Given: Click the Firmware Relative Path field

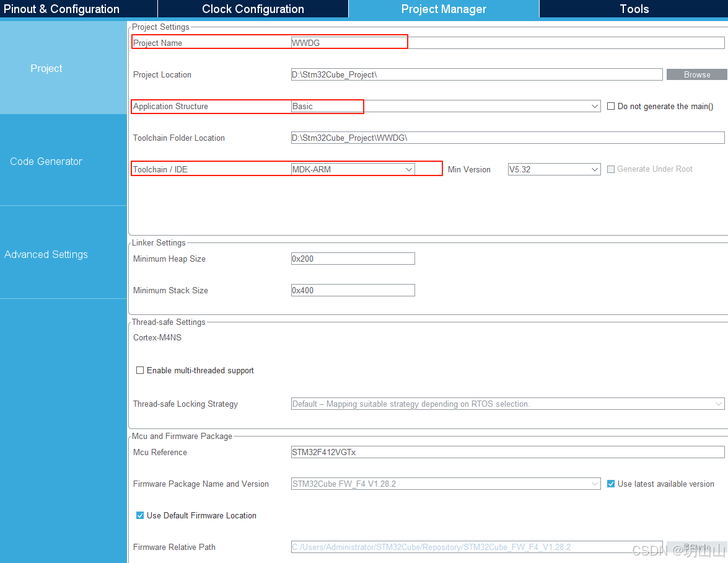Looking at the screenshot, I should tap(476, 547).
